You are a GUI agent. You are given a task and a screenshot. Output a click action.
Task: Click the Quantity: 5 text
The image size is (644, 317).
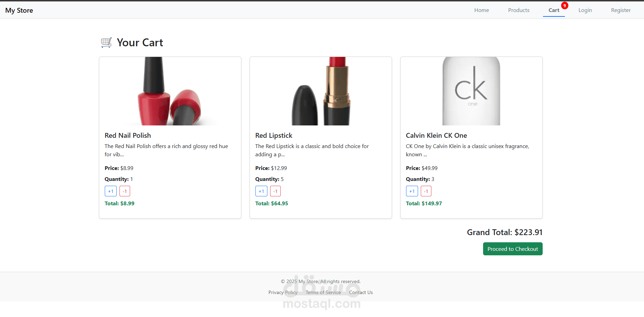(269, 179)
